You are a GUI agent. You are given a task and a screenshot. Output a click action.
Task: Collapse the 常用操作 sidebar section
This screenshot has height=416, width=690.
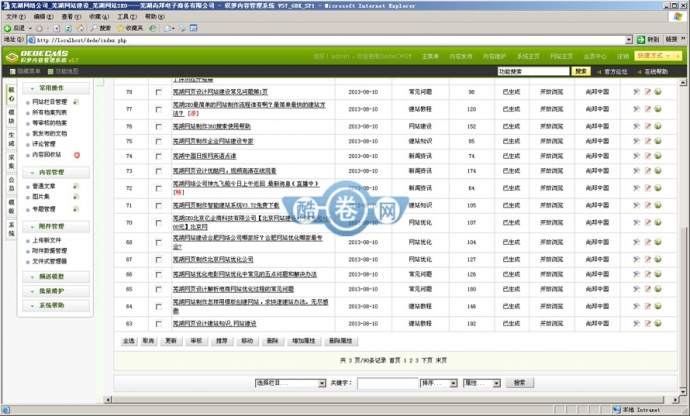pyautogui.click(x=56, y=88)
